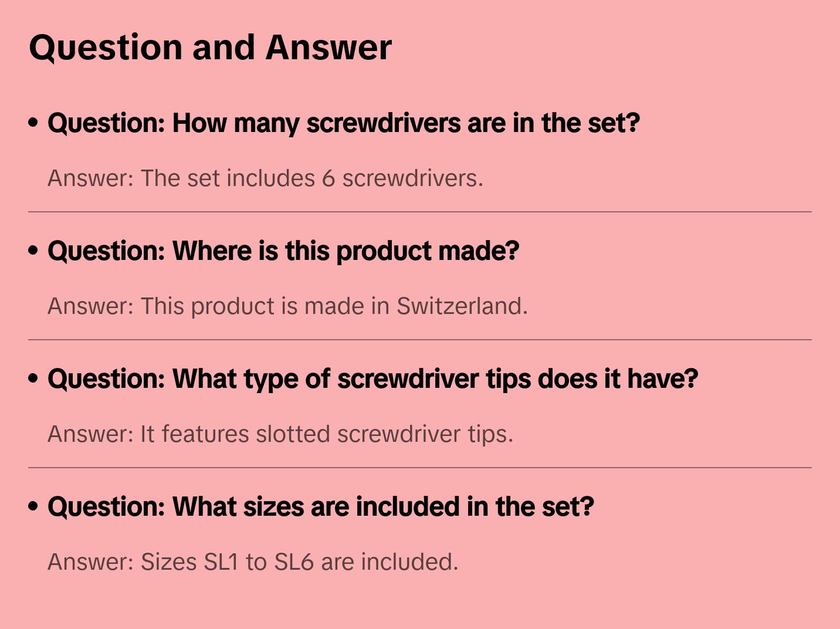
Task: Select the "Where is this product made?" question
Action: click(283, 251)
